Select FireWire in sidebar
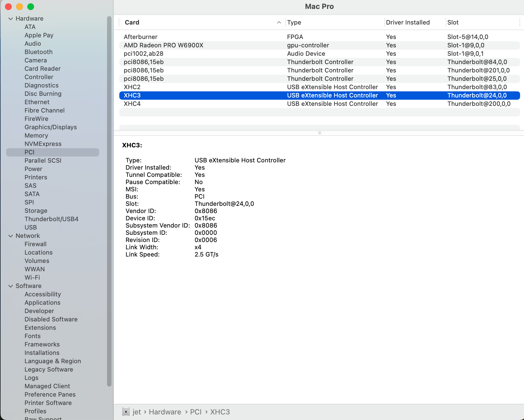Image resolution: width=524 pixels, height=420 pixels. pos(37,119)
